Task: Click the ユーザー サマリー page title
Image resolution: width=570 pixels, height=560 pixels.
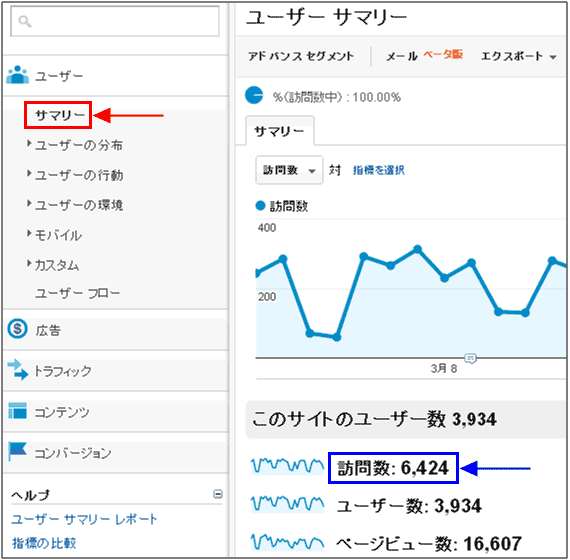Action: pyautogui.click(x=326, y=17)
